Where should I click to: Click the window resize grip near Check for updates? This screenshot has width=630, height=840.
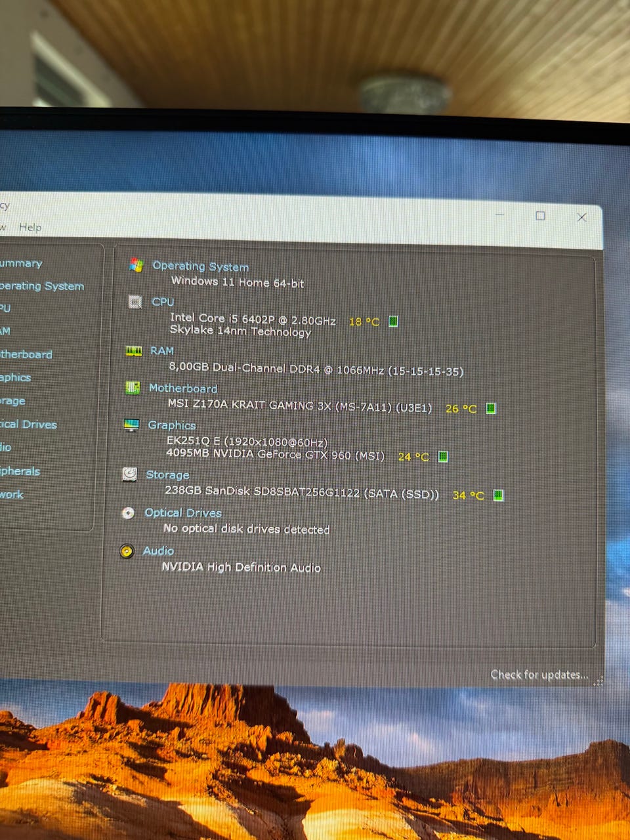(x=598, y=681)
